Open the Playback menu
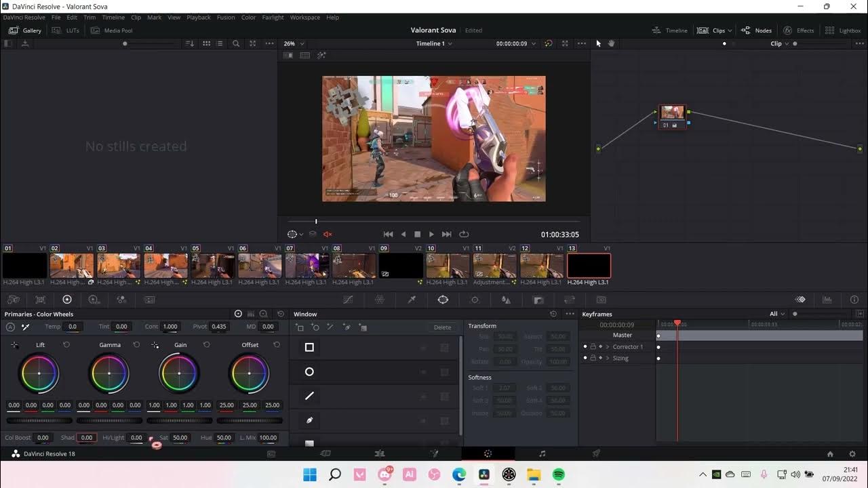Viewport: 868px width, 488px height. [199, 18]
